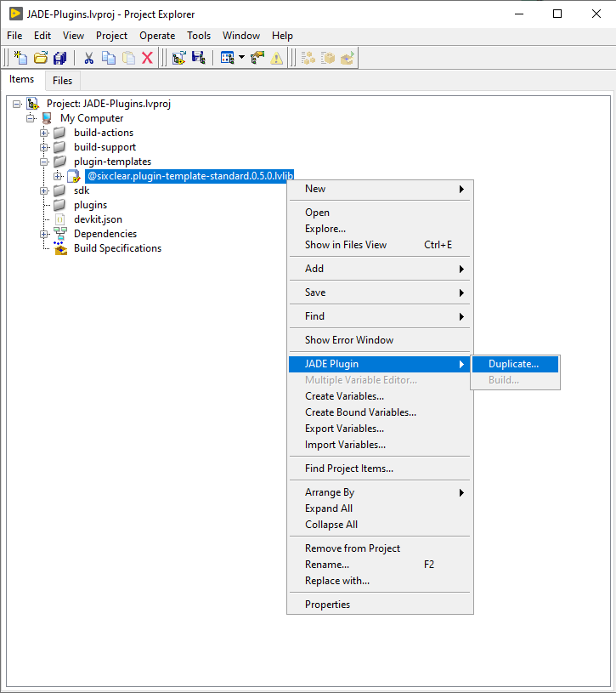Switch to the Items tab
This screenshot has height=693, width=616.
21,79
